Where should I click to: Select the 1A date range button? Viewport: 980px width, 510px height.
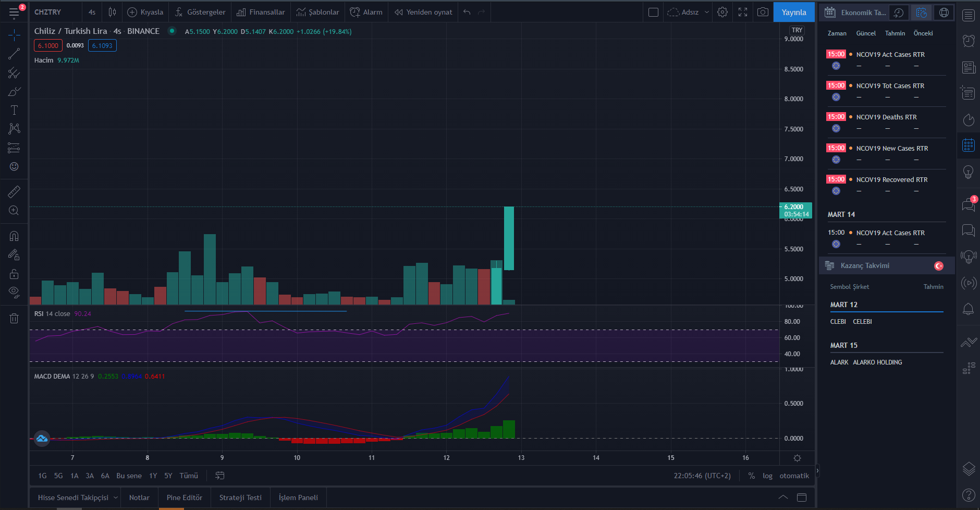[75, 476]
